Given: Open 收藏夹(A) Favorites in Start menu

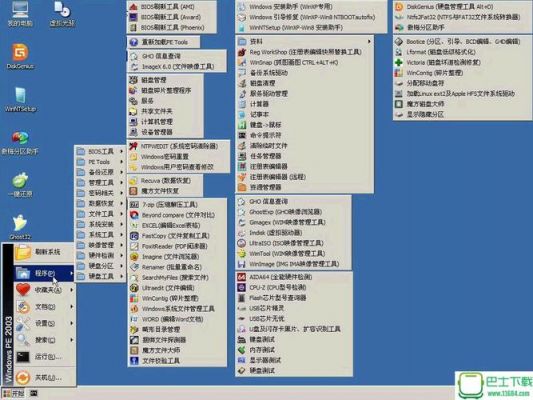Looking at the screenshot, I should point(44,290).
